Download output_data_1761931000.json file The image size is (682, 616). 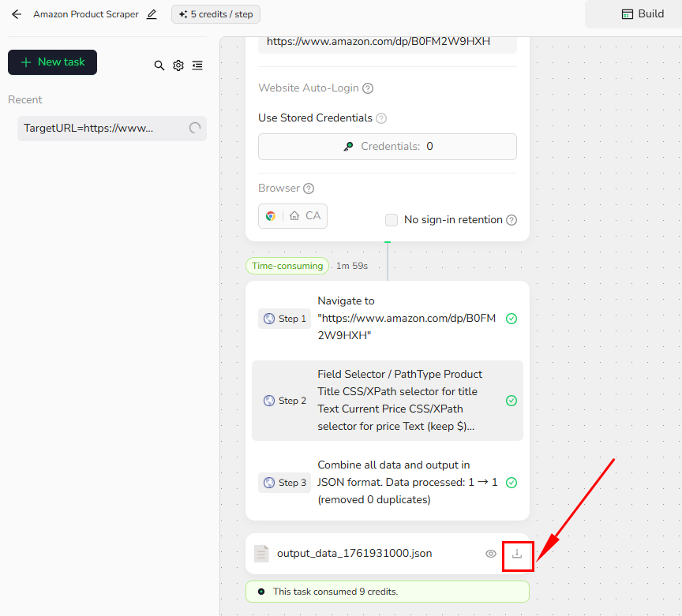point(517,554)
